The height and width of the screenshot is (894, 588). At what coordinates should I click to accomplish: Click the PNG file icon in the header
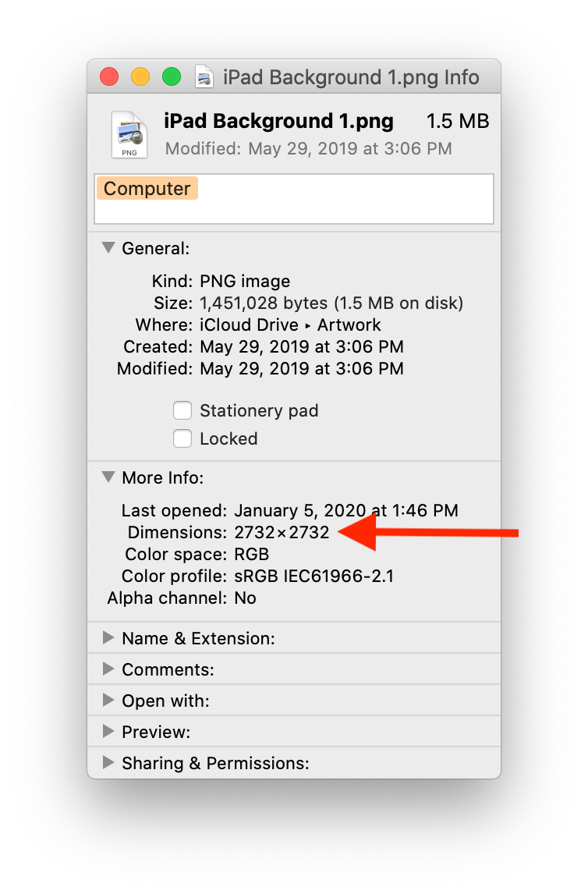(x=129, y=134)
